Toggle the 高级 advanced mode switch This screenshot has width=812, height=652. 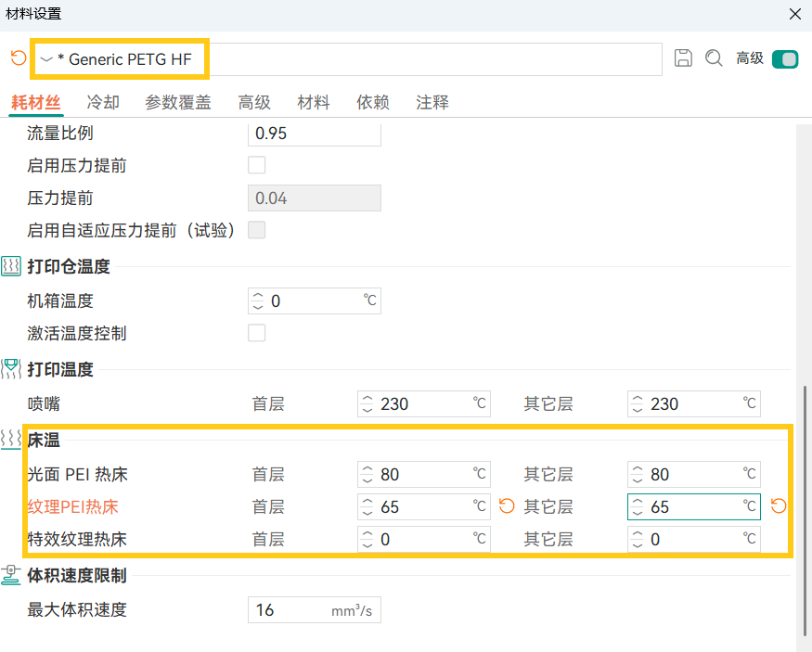coord(784,59)
